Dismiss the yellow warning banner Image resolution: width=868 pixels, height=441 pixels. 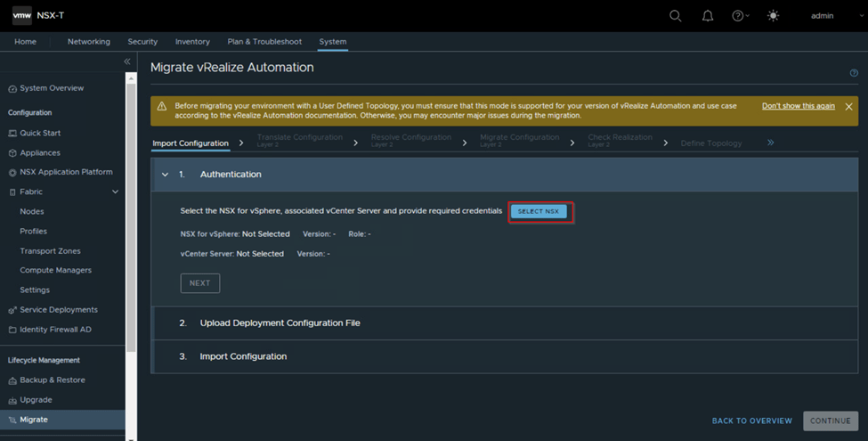click(848, 107)
